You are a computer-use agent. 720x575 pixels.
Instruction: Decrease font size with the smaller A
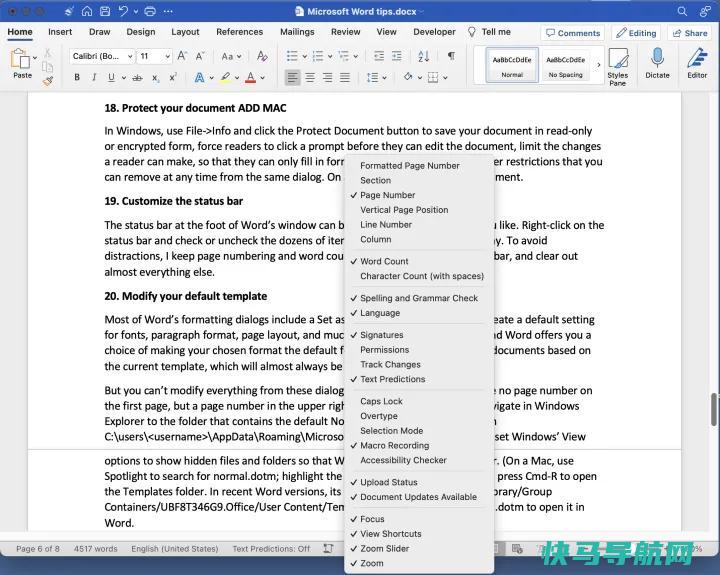(199, 56)
